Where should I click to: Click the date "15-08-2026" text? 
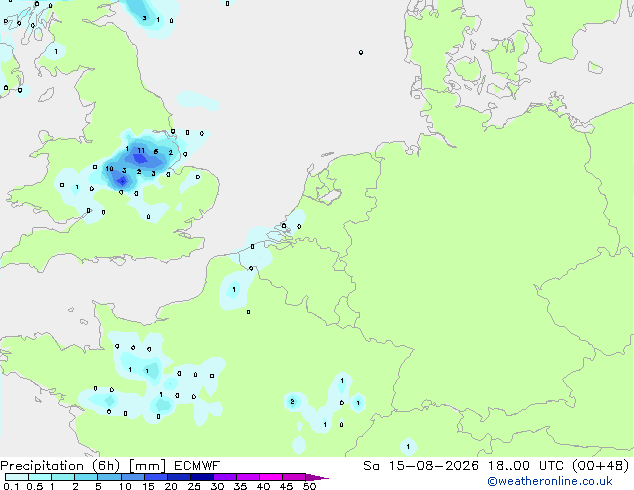pyautogui.click(x=433, y=466)
